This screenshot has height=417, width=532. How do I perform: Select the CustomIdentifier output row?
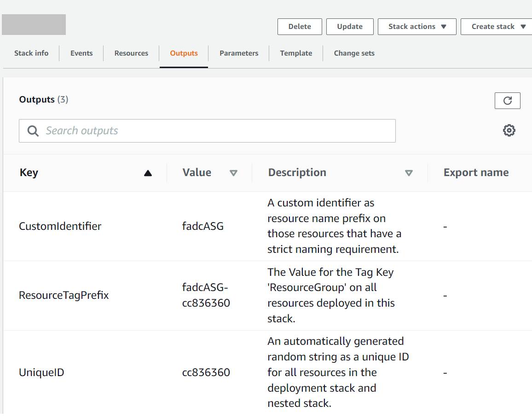(60, 226)
